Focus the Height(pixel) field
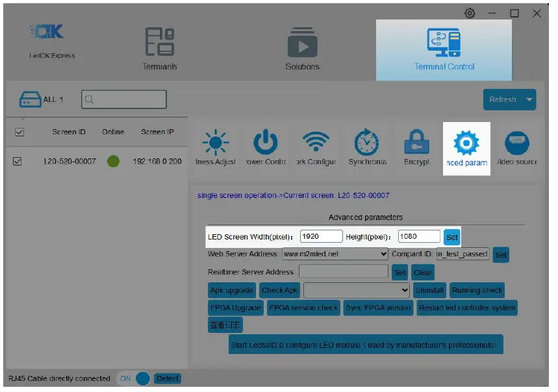558x392 pixels. coord(419,237)
